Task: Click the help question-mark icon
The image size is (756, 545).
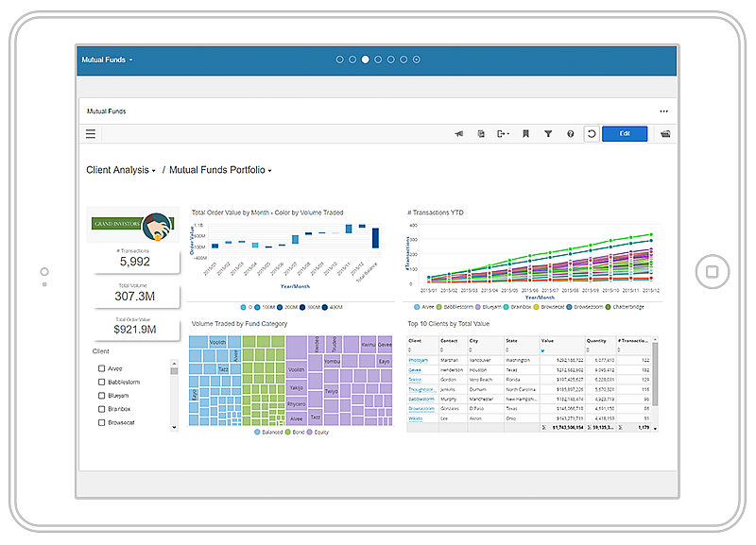Action: pos(570,133)
